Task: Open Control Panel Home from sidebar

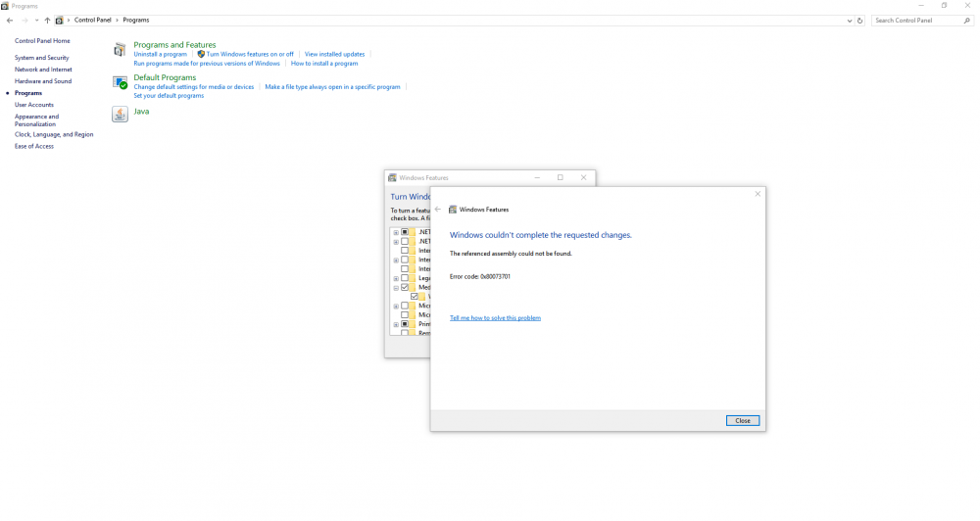Action: click(42, 40)
